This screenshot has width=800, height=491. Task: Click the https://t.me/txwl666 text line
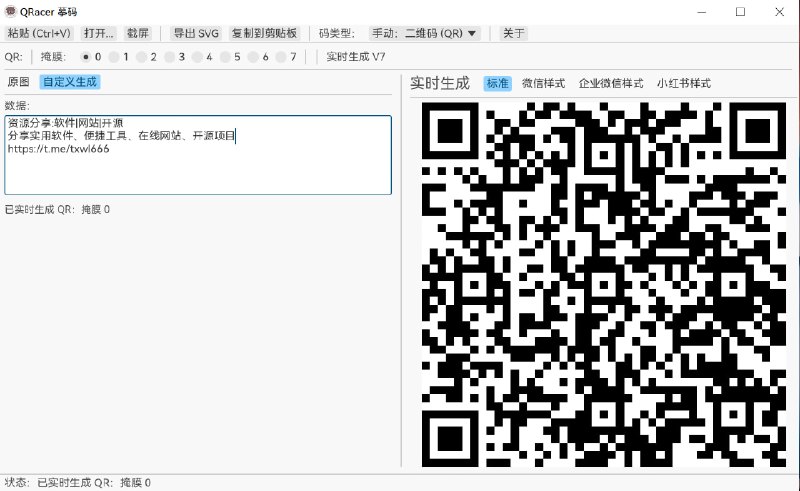coord(59,149)
